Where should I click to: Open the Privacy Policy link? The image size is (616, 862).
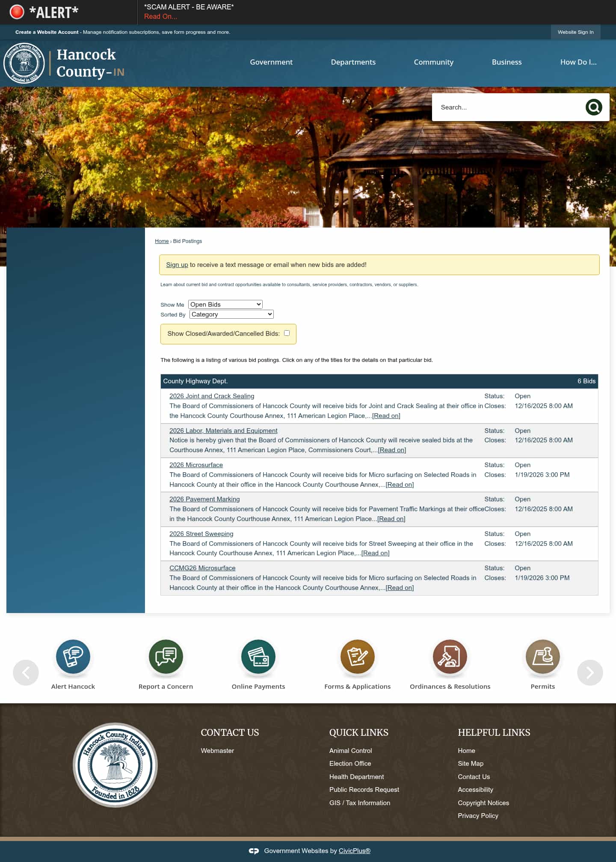[478, 816]
